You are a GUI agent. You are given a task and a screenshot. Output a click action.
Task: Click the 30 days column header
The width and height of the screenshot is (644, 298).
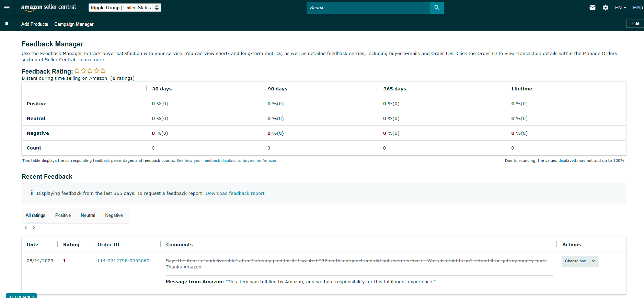[162, 89]
